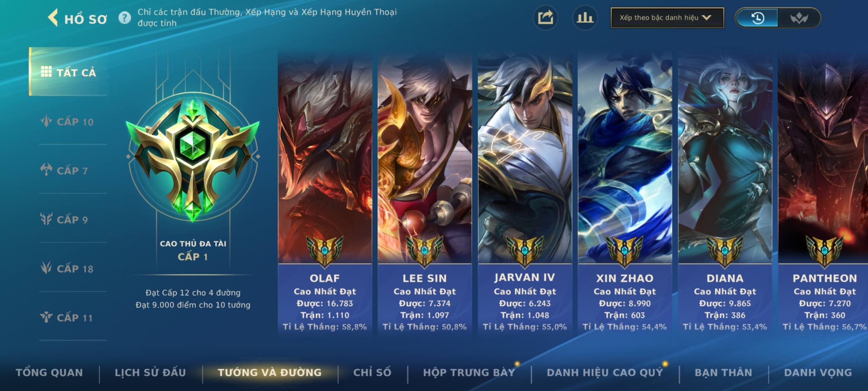This screenshot has width=868, height=391.
Task: Expand the Xếp theo bậc danh hiệu dropdown
Action: [667, 18]
